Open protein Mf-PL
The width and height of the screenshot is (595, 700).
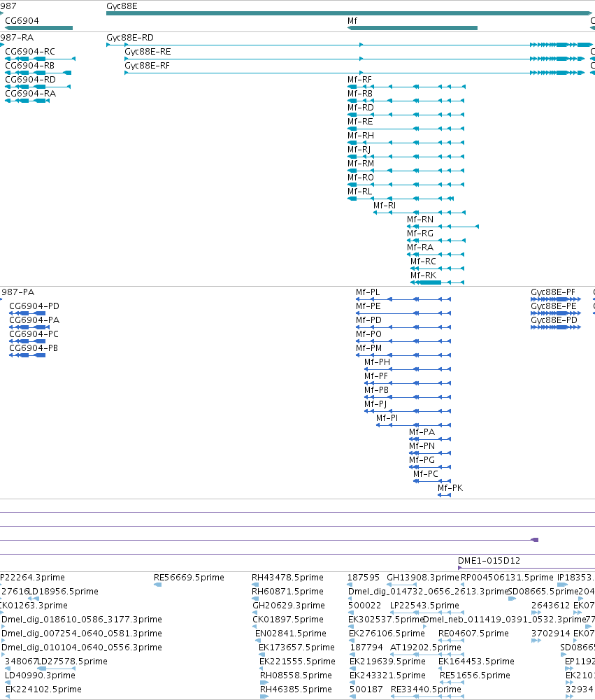point(368,292)
